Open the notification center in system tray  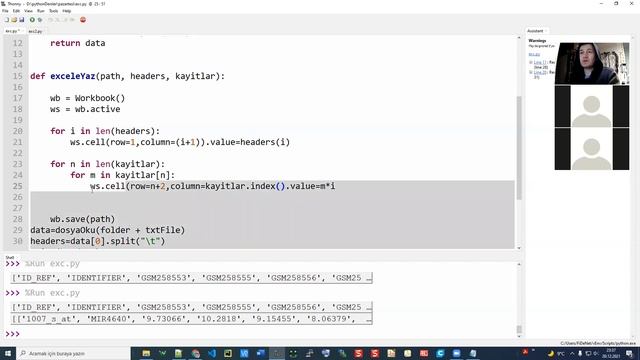click(629, 353)
